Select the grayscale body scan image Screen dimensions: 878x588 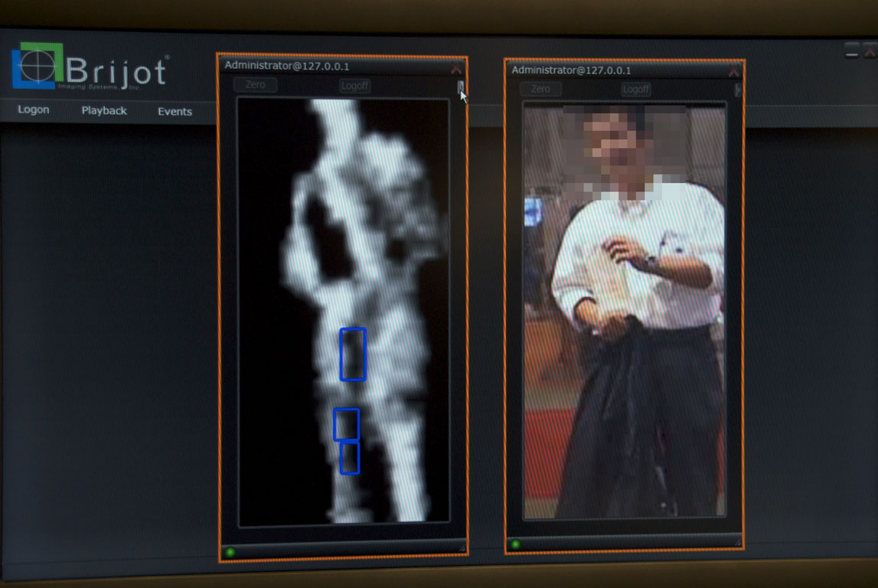pyautogui.click(x=344, y=312)
